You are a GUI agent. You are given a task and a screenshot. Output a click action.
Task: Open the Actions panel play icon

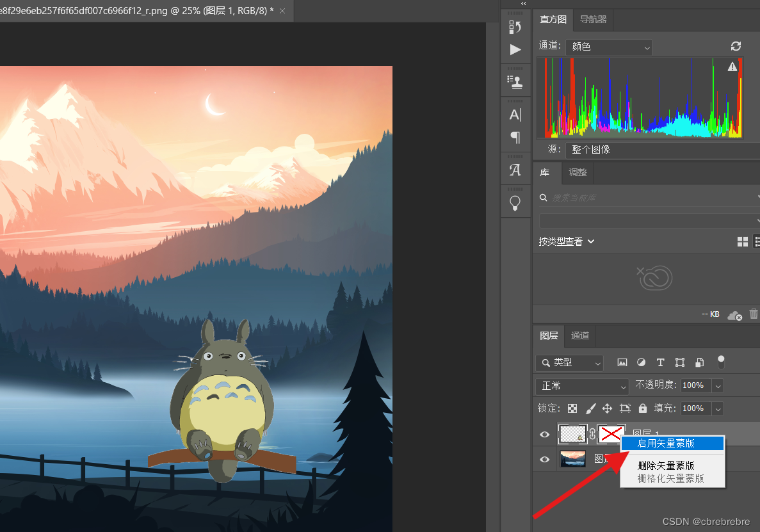[515, 49]
